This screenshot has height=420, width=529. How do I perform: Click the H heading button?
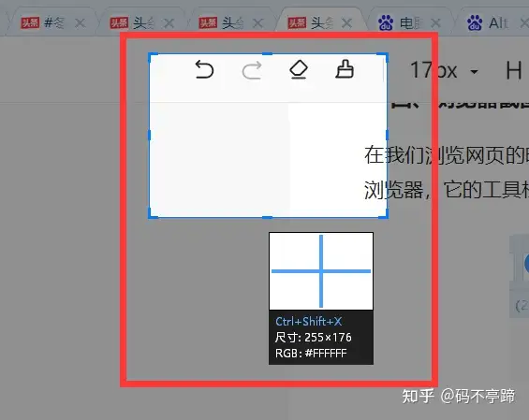(x=513, y=71)
